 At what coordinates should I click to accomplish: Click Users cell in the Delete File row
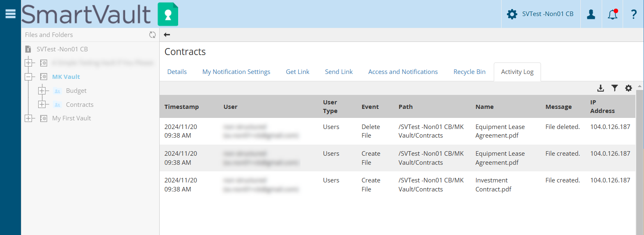coord(331,127)
